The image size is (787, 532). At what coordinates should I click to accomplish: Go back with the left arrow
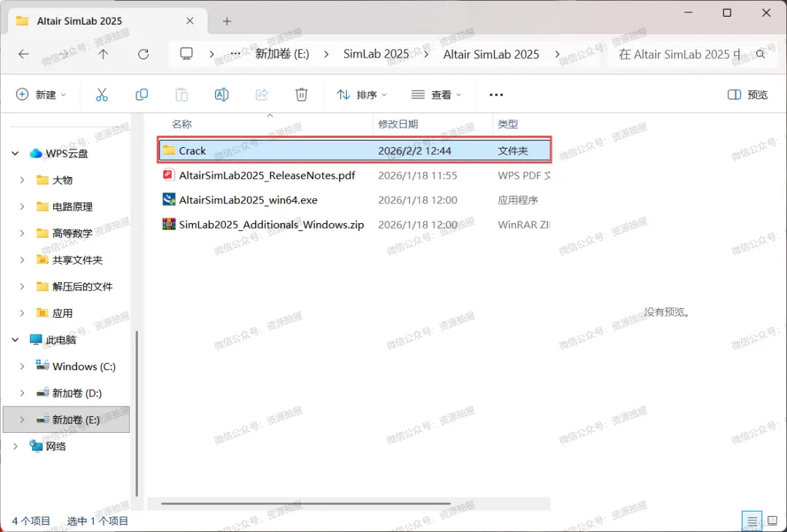pyautogui.click(x=23, y=54)
